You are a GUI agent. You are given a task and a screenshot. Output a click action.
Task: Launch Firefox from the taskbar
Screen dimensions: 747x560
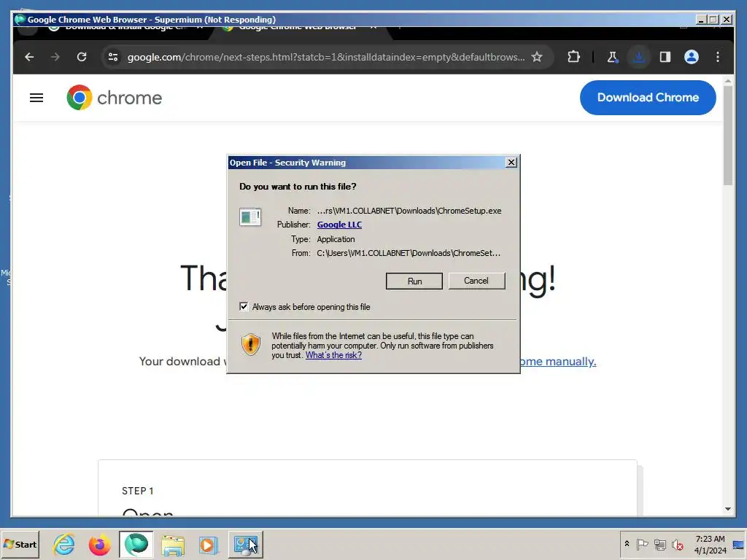pos(99,544)
